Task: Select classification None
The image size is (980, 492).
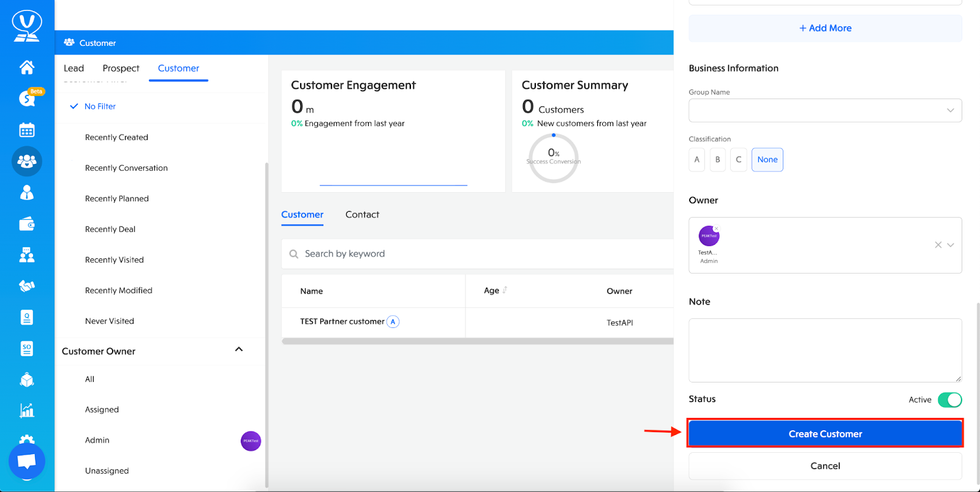Action: tap(767, 160)
